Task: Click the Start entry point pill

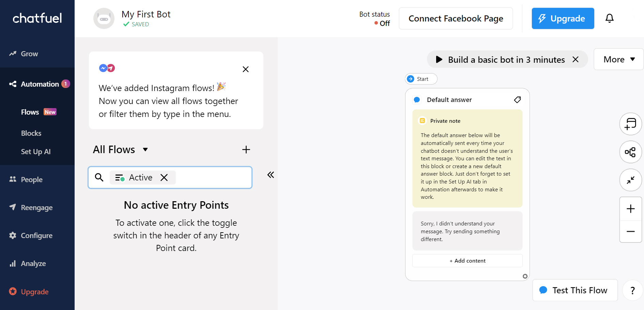Action: (x=421, y=79)
